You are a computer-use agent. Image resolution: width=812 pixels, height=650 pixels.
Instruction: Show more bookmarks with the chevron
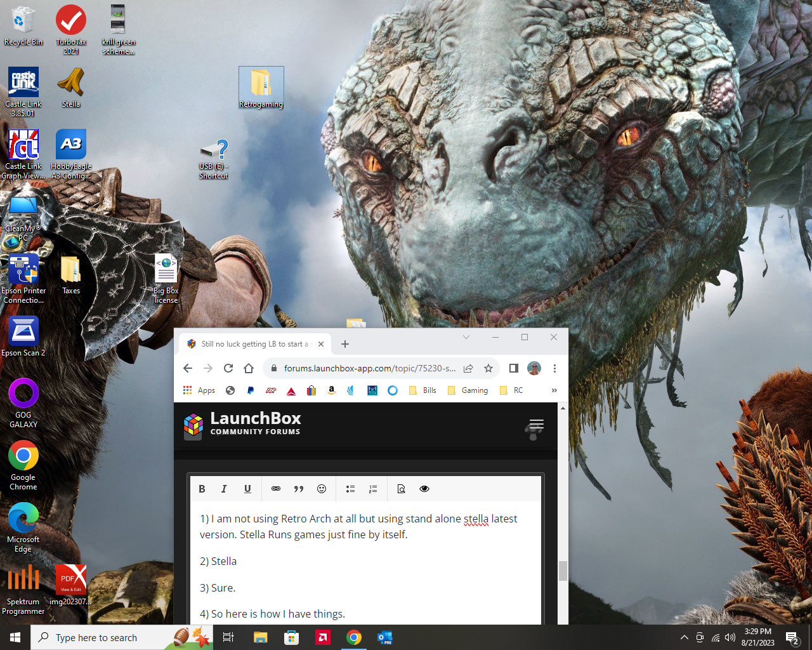click(554, 390)
